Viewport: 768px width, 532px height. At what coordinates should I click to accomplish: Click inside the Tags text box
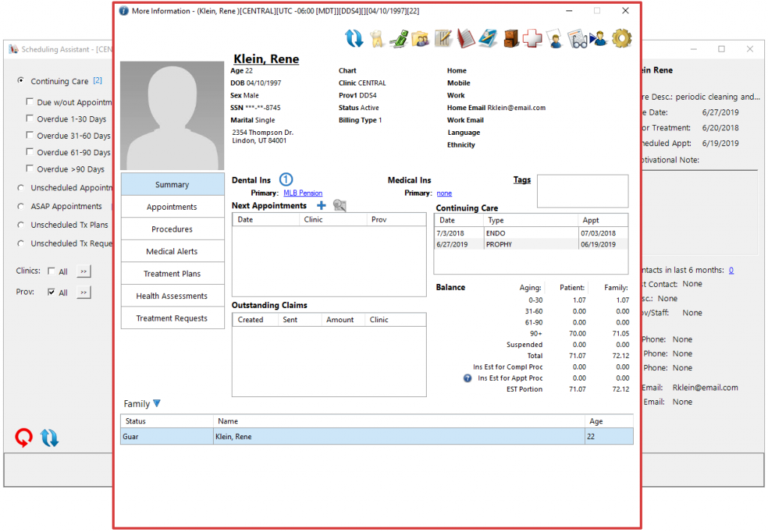[582, 191]
